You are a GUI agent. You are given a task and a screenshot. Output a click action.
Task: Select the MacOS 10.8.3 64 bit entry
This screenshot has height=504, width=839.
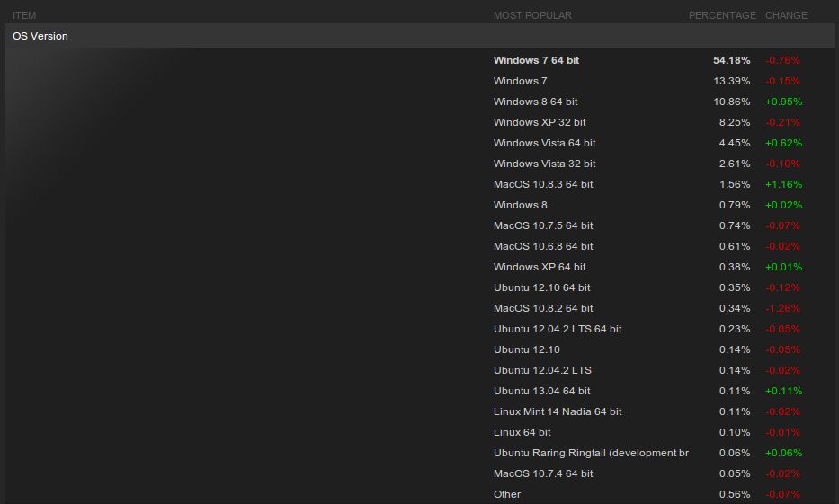[543, 184]
